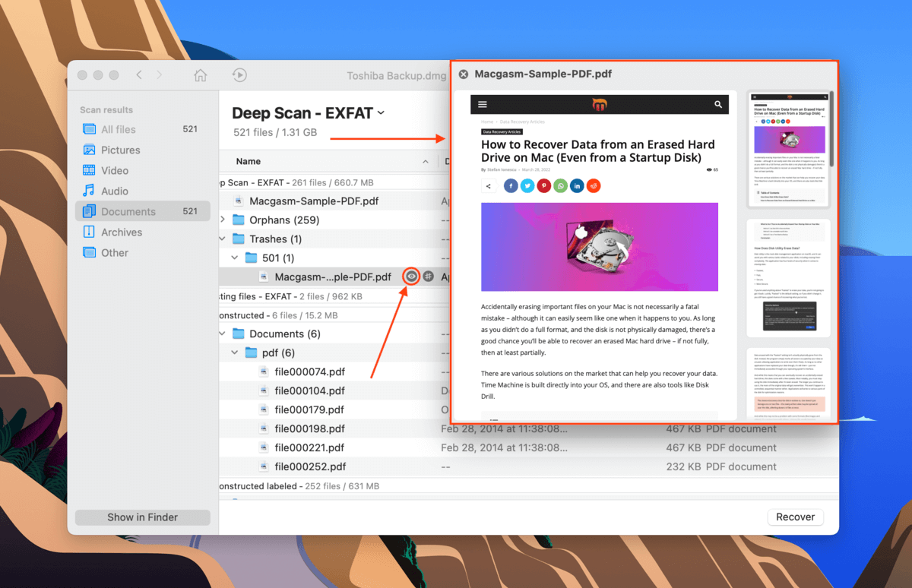Click the forward navigation arrow

159,74
